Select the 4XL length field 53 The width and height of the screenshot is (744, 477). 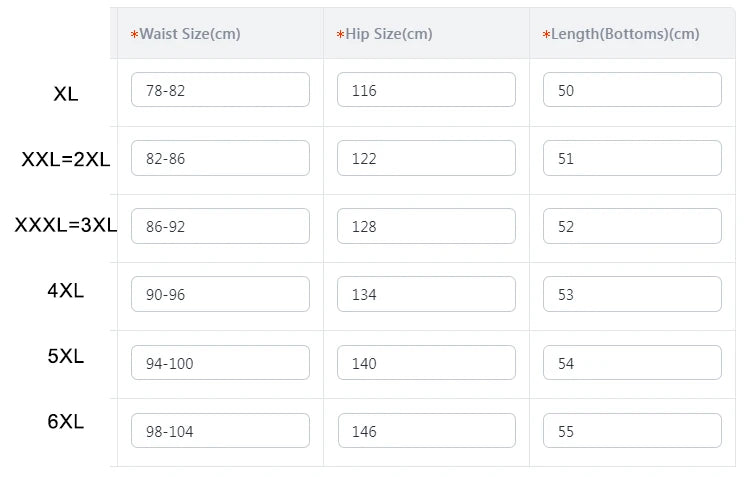(632, 294)
